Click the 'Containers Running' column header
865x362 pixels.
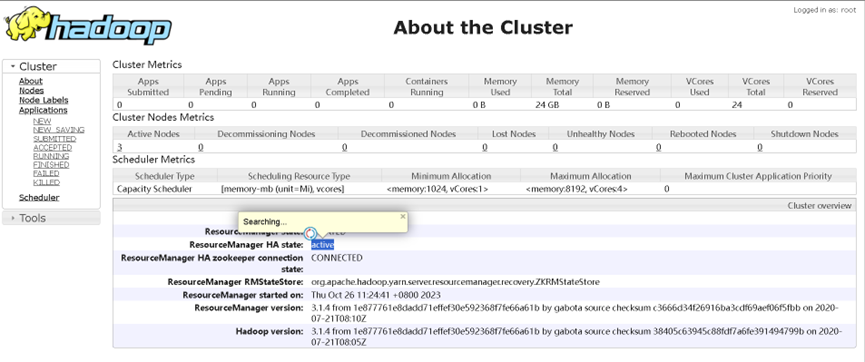pyautogui.click(x=426, y=87)
